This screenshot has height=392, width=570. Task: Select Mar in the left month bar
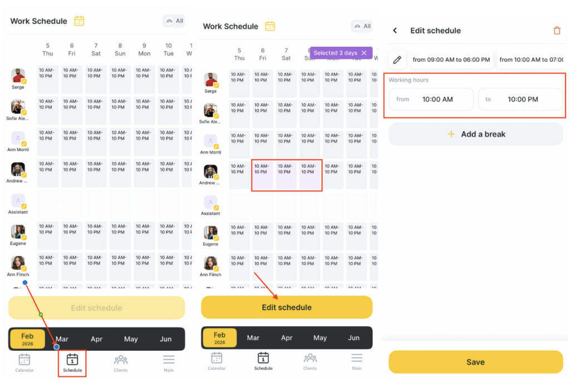coord(62,339)
